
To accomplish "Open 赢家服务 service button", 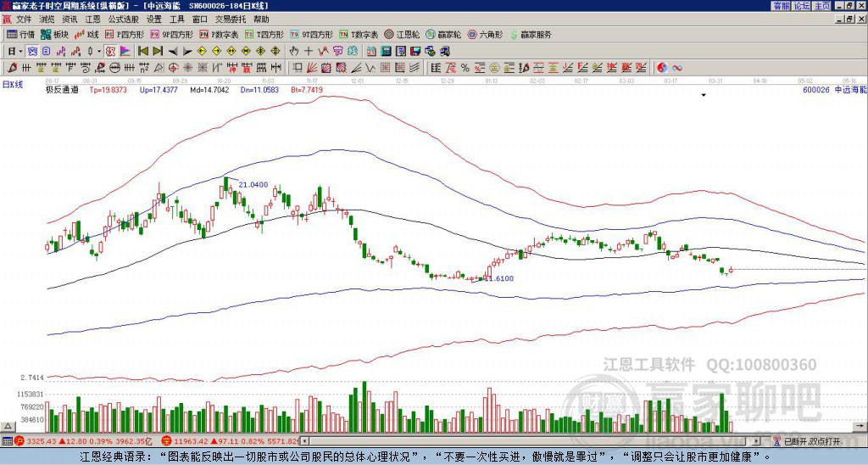I will tap(531, 34).
